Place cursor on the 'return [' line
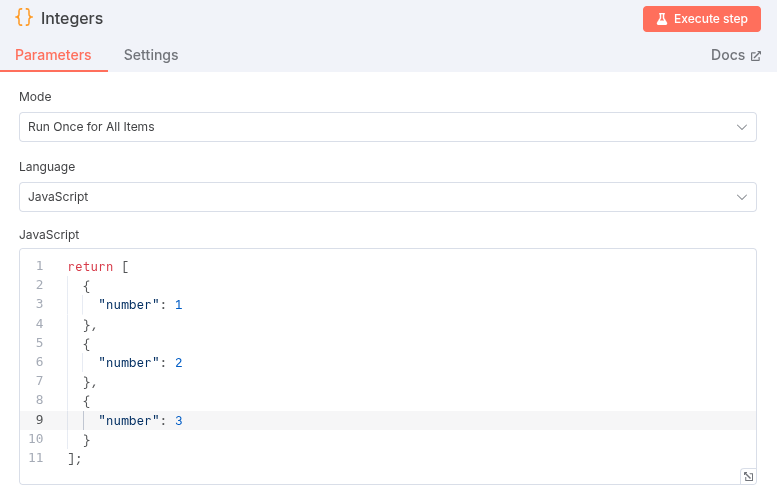The height and width of the screenshot is (496, 777). (98, 266)
